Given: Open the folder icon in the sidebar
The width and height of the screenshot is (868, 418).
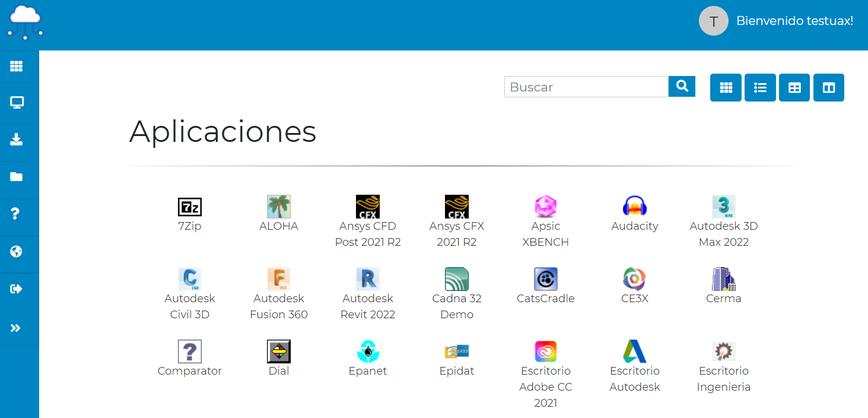Looking at the screenshot, I should [x=17, y=177].
